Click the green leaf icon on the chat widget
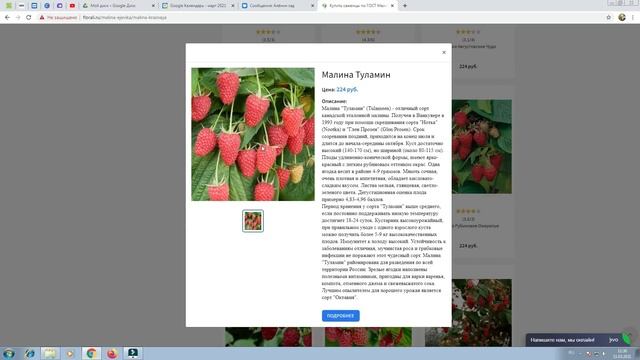 (626, 339)
